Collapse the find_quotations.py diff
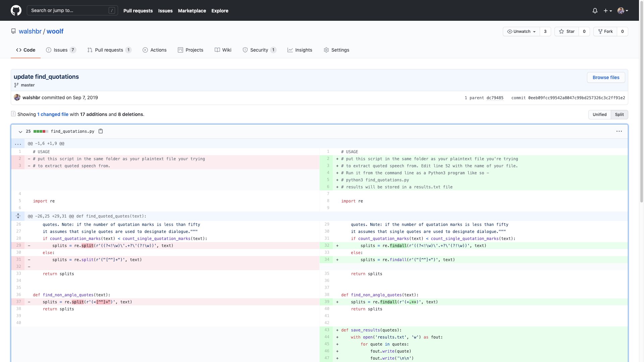644x362 pixels. (20, 132)
